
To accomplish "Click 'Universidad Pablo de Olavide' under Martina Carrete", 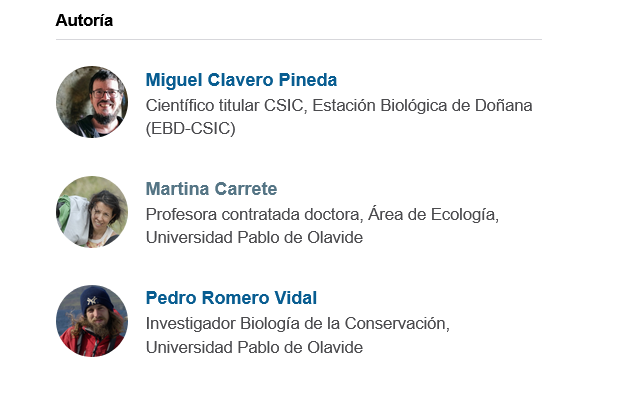I will [x=254, y=238].
